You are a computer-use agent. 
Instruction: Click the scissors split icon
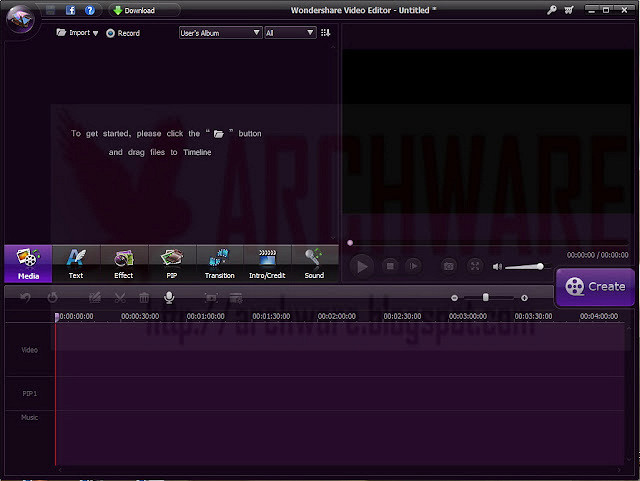click(120, 298)
